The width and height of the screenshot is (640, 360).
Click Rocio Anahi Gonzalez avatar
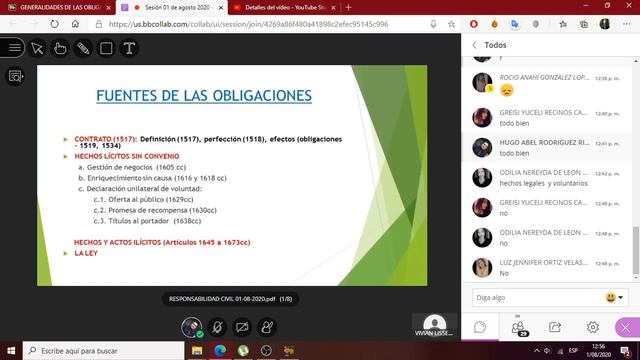pyautogui.click(x=482, y=82)
